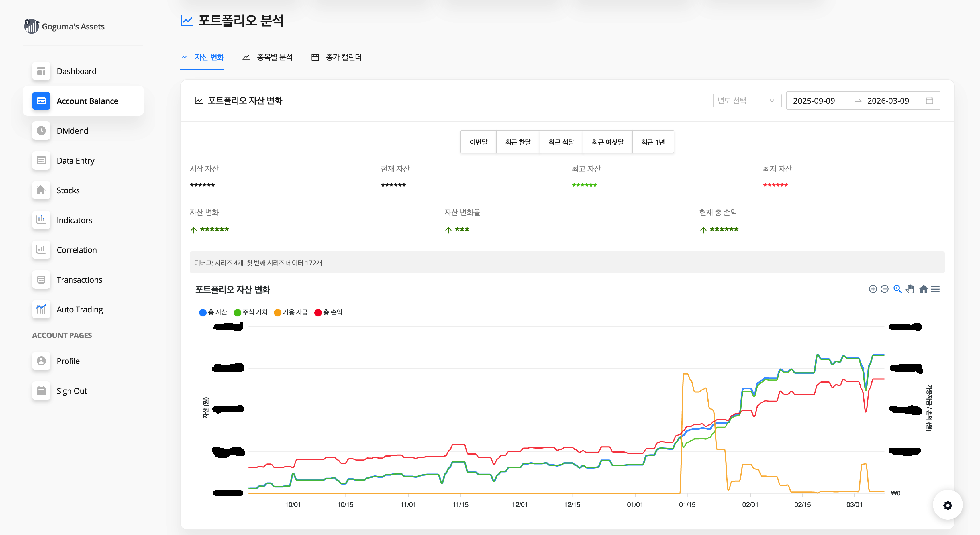This screenshot has height=535, width=980.
Task: Select the magnifier selection zoom tool
Action: [x=897, y=289]
